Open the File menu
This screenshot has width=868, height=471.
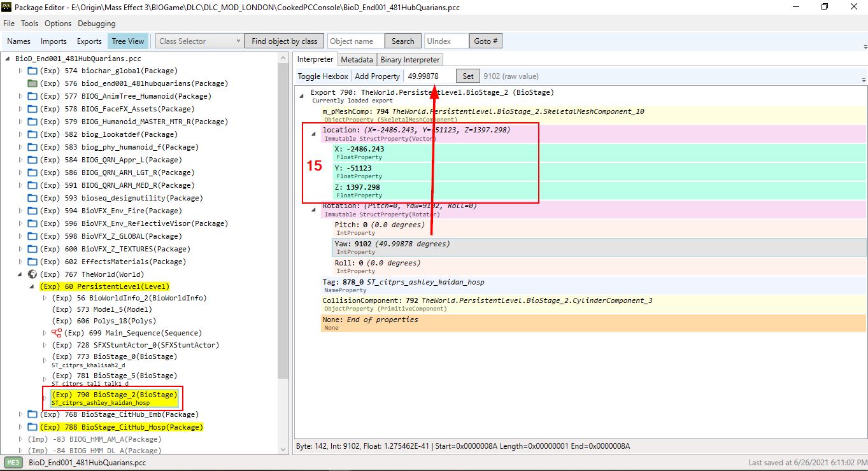click(9, 24)
